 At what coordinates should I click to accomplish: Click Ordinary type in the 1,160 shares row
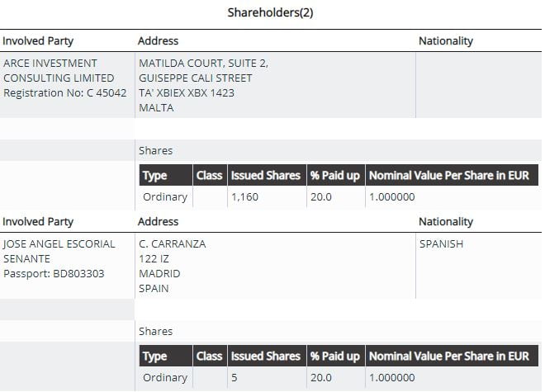[165, 197]
